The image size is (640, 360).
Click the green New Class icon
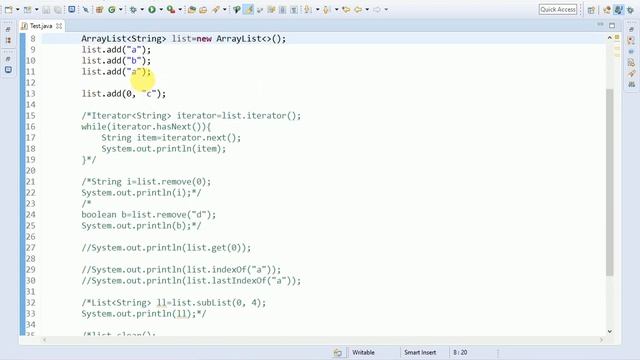[112, 9]
